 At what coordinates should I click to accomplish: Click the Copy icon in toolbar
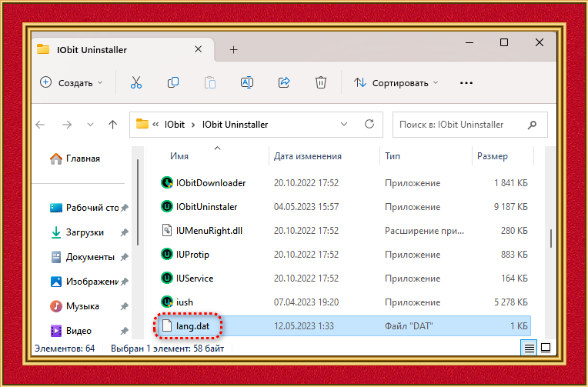(x=173, y=82)
